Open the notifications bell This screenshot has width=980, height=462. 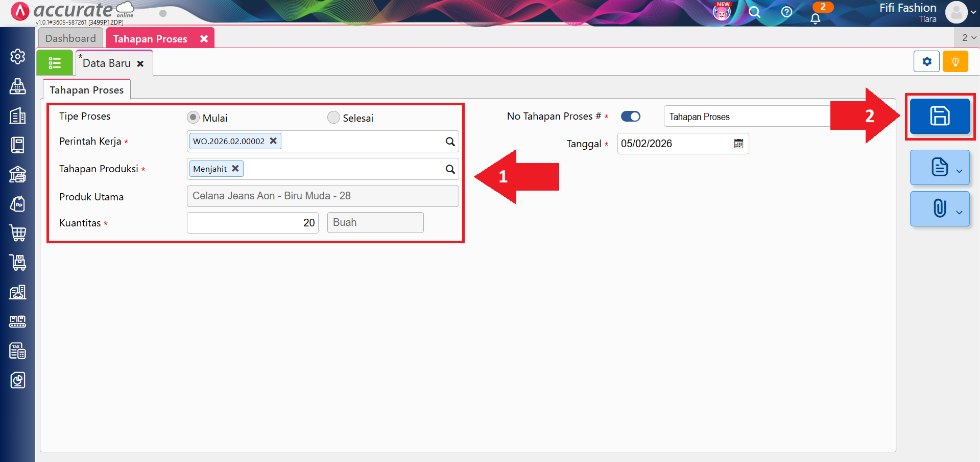(816, 18)
